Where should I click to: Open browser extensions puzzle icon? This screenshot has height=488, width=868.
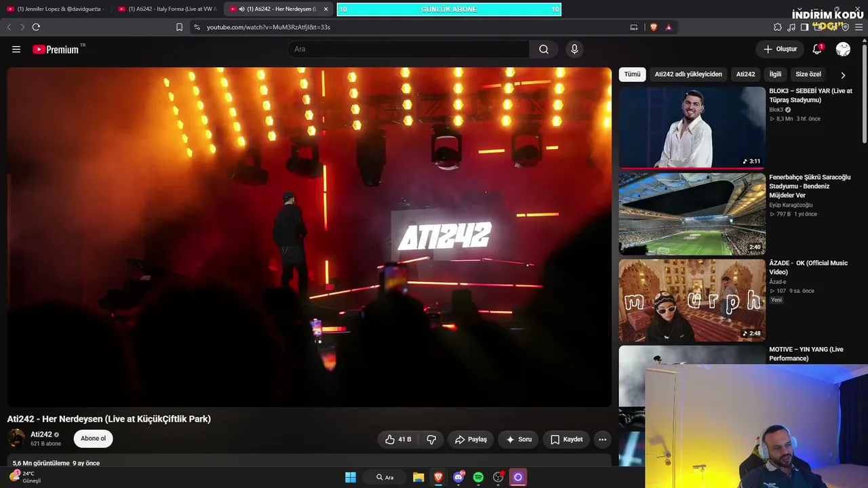778,27
